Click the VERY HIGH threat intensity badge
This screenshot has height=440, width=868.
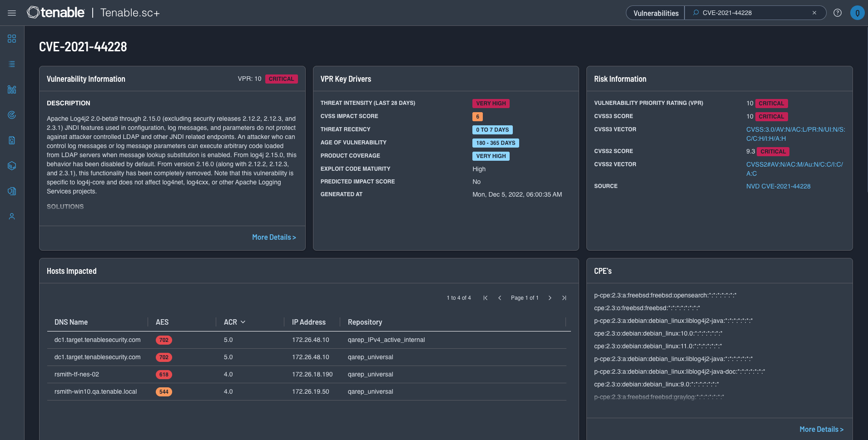491,103
